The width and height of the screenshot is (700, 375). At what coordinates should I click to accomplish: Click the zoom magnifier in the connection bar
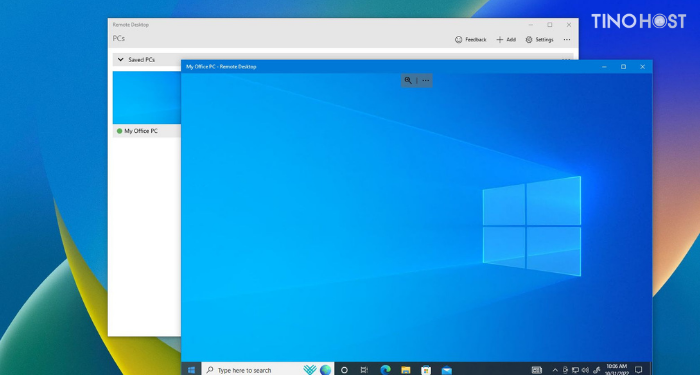(408, 80)
